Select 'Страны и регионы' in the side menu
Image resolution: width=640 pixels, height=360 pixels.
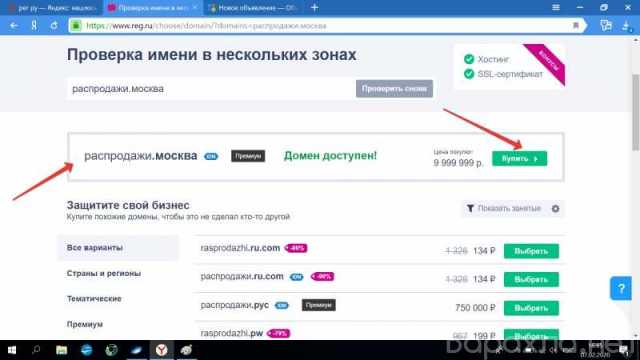[x=104, y=273]
